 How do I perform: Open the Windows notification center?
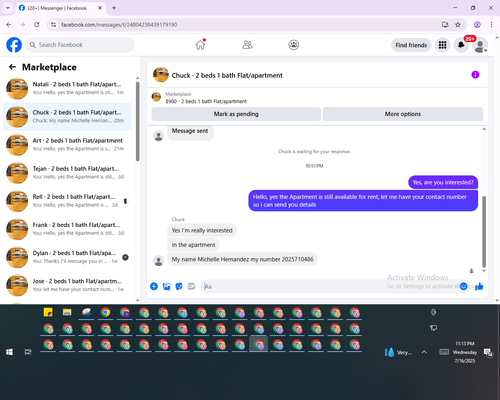click(x=488, y=352)
